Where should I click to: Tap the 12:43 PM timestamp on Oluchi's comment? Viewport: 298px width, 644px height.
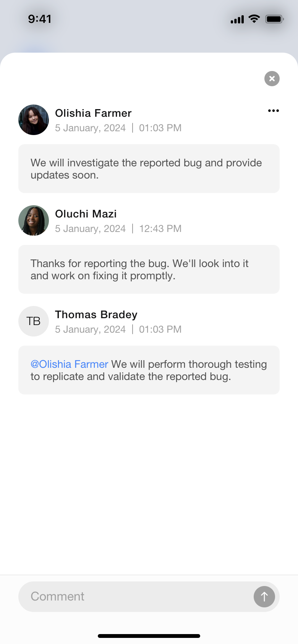point(160,229)
